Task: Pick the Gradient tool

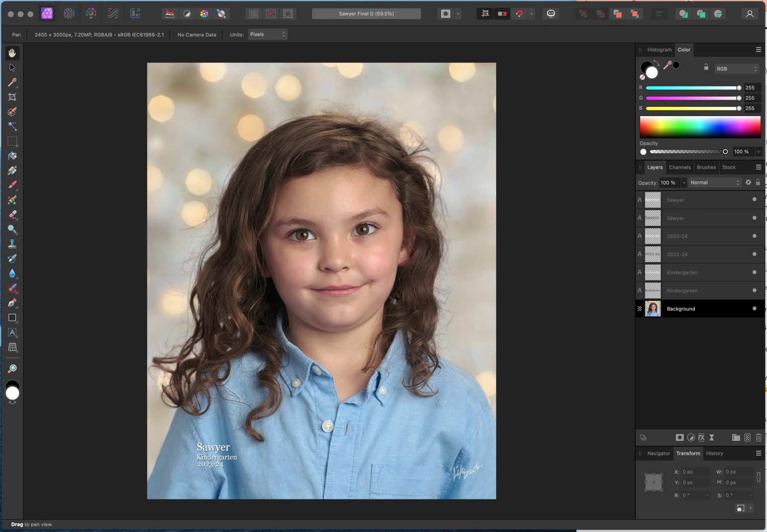Action: coord(12,171)
